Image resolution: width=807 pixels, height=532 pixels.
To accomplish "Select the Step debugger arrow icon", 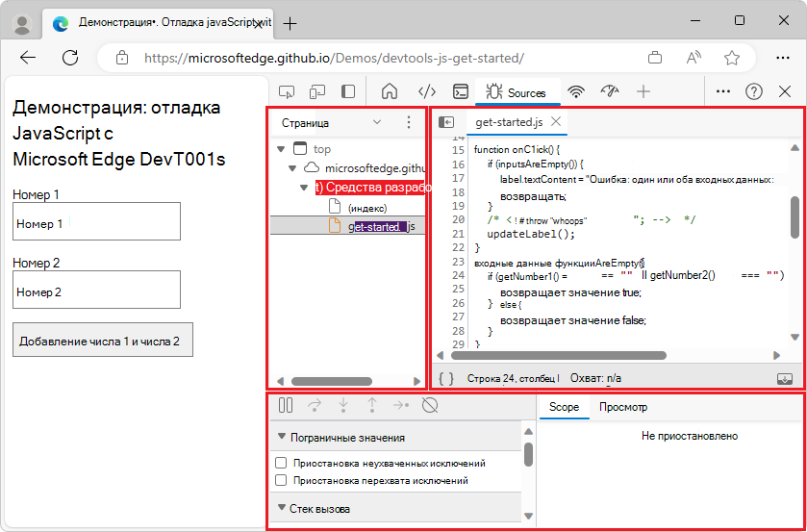I will coord(401,405).
